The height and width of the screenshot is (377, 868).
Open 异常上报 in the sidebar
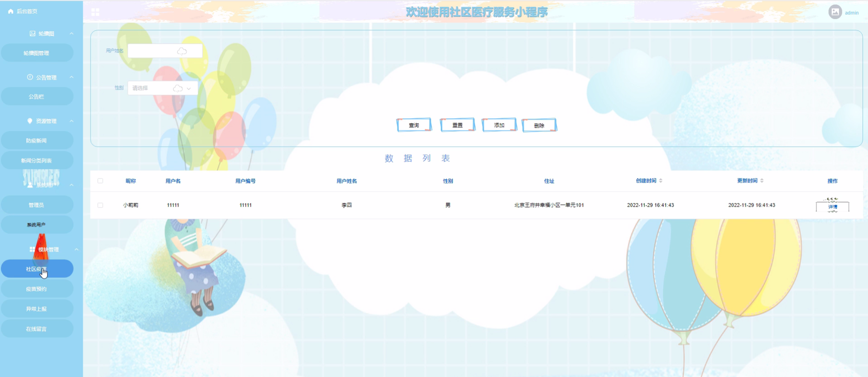point(37,309)
